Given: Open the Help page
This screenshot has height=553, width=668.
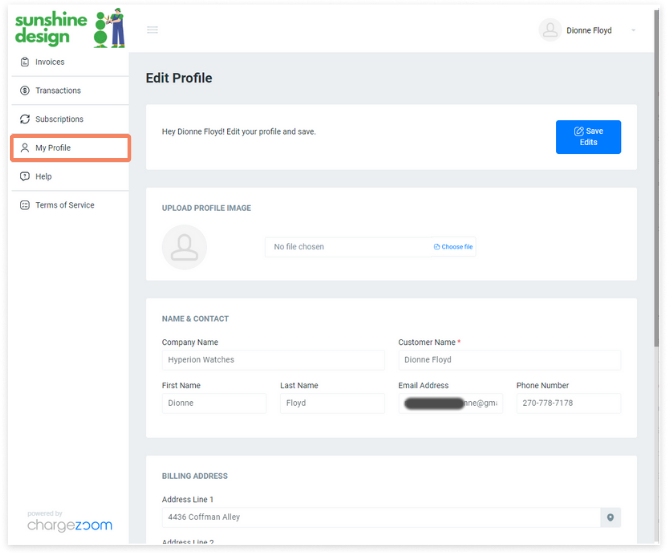Looking at the screenshot, I should 70,176.
